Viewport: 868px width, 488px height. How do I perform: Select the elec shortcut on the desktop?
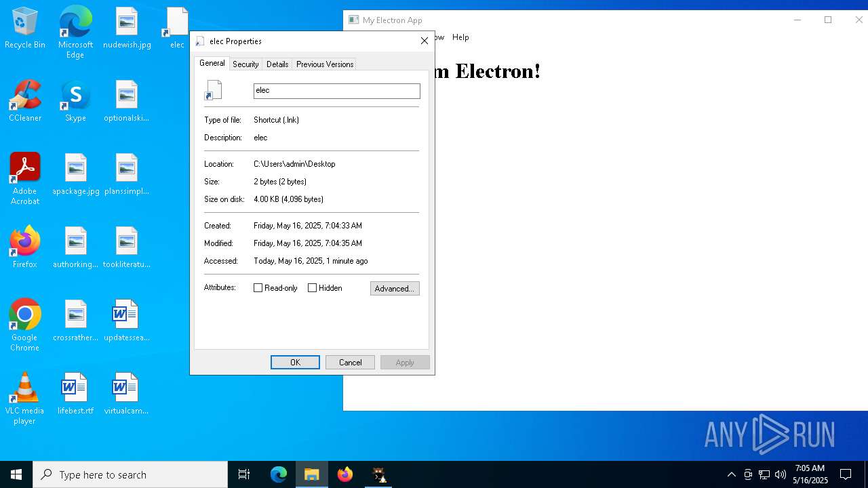click(x=176, y=28)
